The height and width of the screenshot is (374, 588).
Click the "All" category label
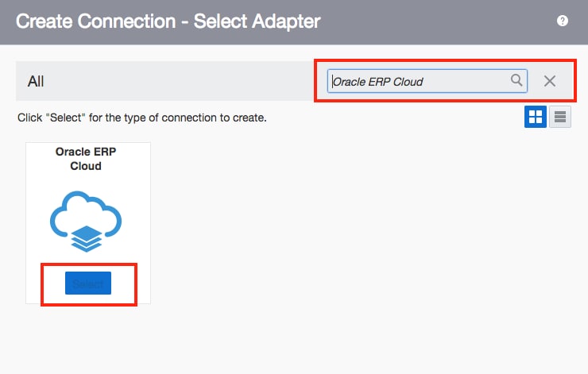coord(36,81)
